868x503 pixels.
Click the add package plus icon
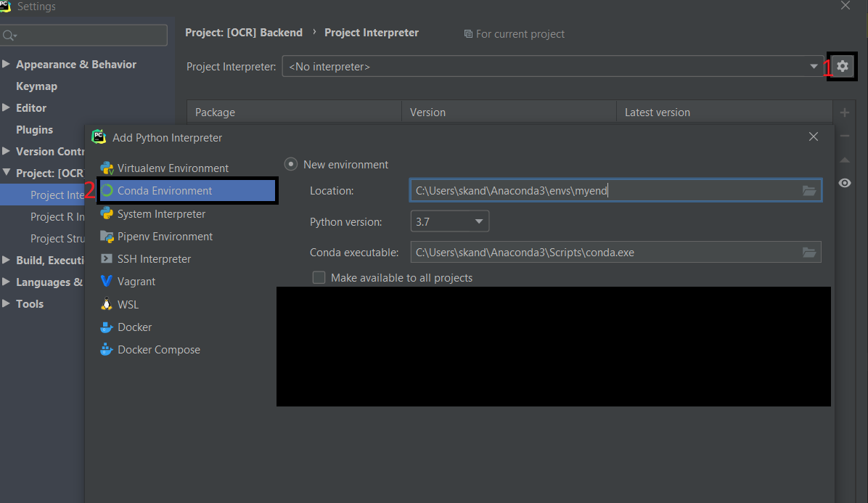pyautogui.click(x=845, y=113)
